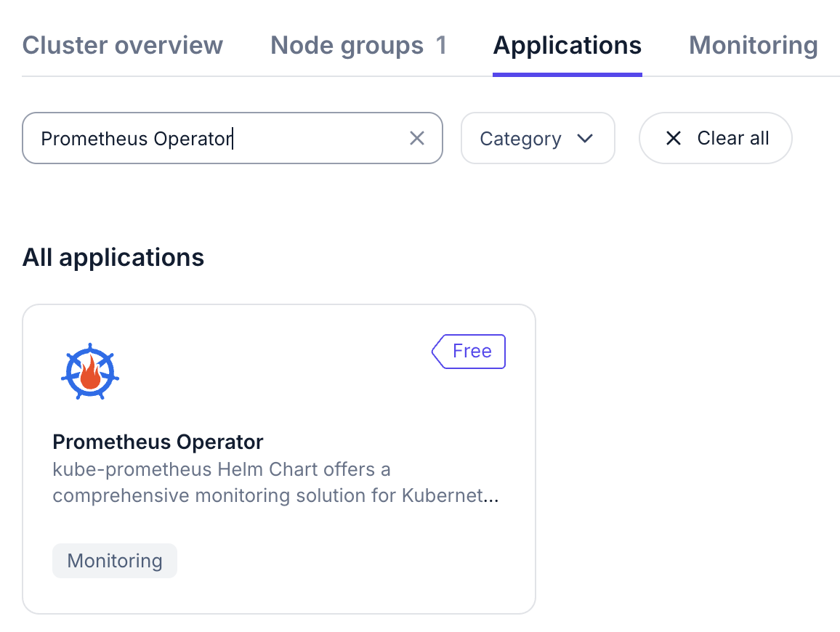The height and width of the screenshot is (632, 840).
Task: Click the Clear all label text
Action: [732, 138]
